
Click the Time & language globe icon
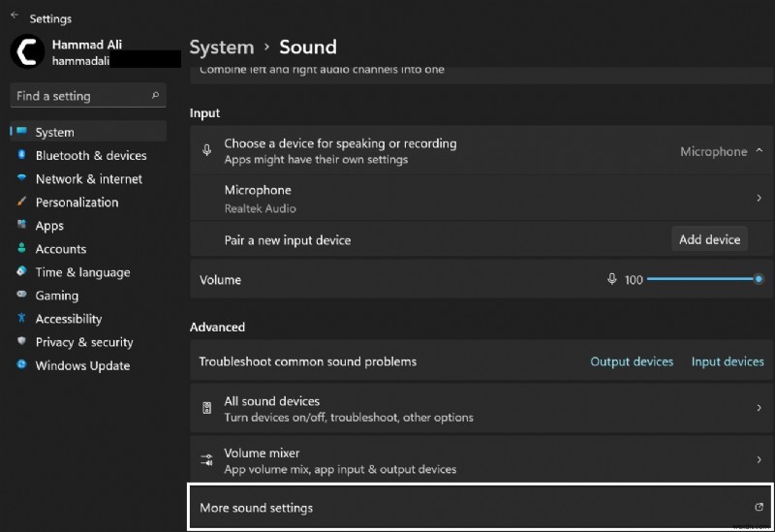(x=21, y=271)
